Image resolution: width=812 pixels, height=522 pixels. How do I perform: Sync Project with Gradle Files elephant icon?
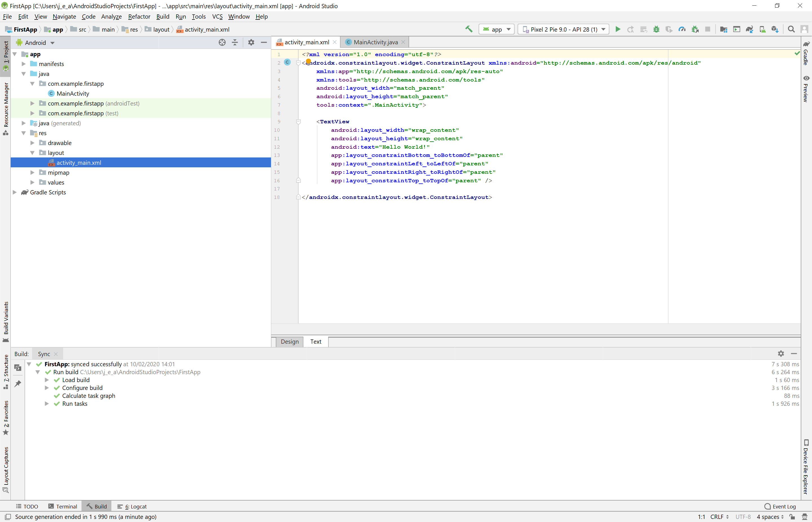pos(749,29)
